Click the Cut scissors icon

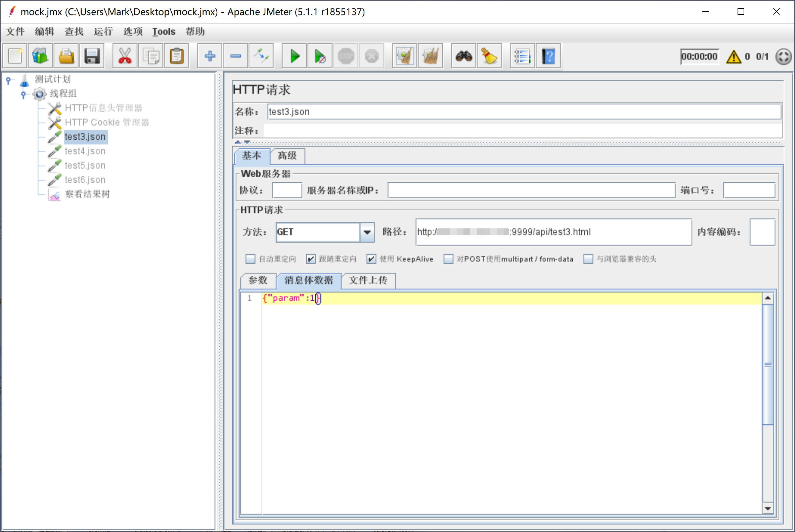(x=125, y=56)
